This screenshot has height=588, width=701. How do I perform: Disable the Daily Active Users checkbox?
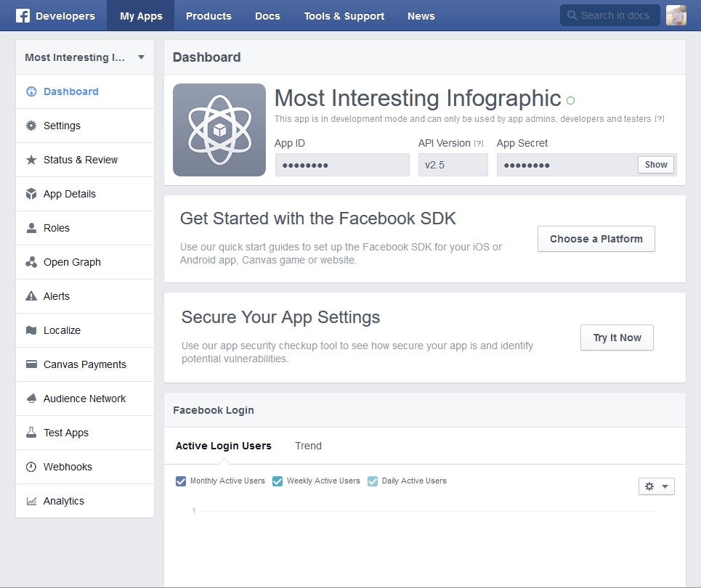click(373, 481)
